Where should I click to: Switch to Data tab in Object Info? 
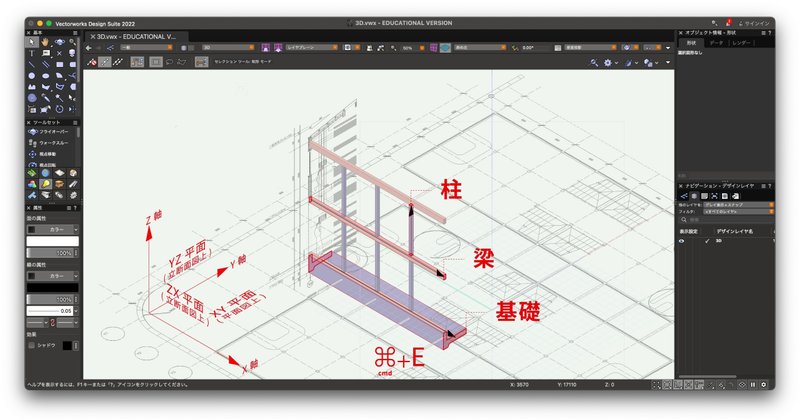click(716, 43)
